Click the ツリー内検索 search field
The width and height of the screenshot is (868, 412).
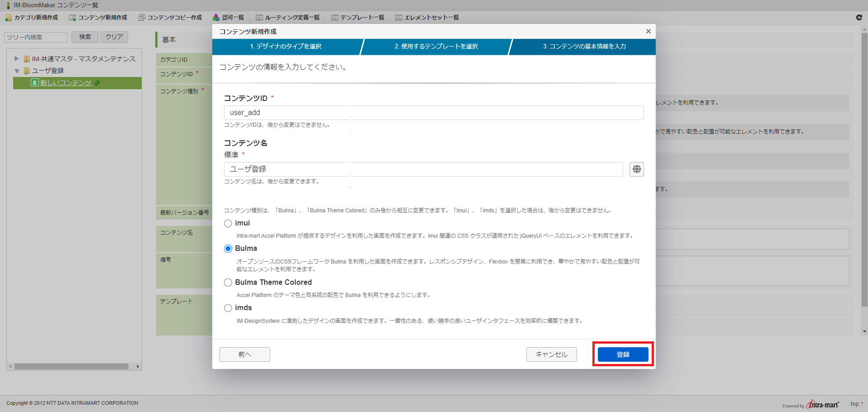[36, 37]
